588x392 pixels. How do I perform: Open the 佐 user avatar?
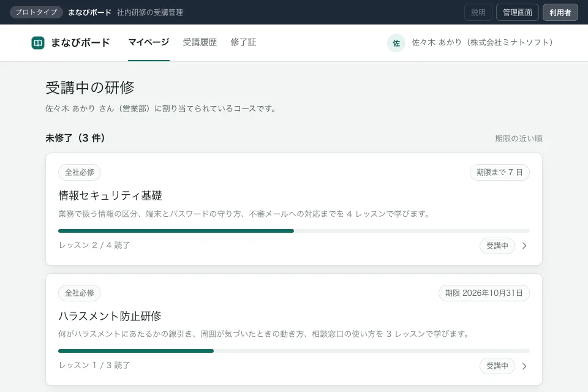(x=396, y=43)
